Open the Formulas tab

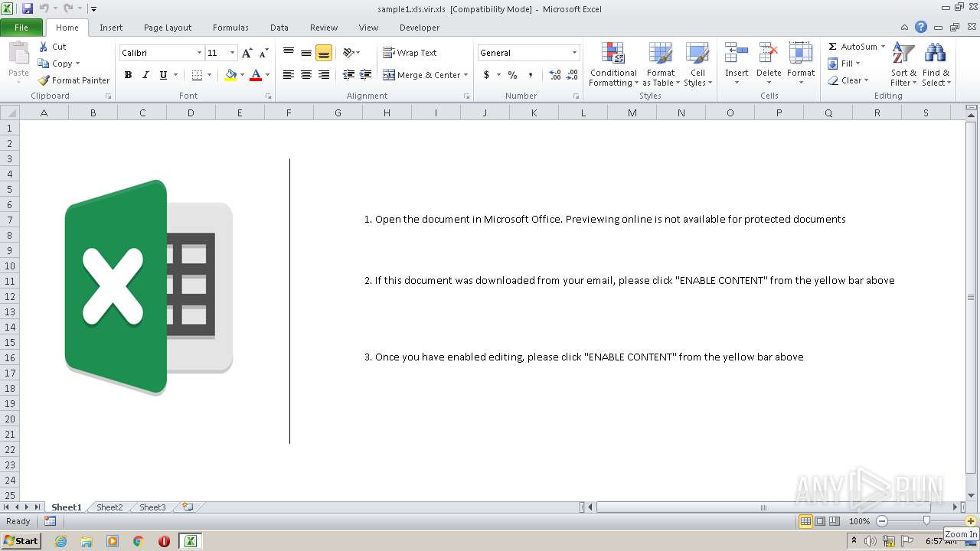pos(230,28)
